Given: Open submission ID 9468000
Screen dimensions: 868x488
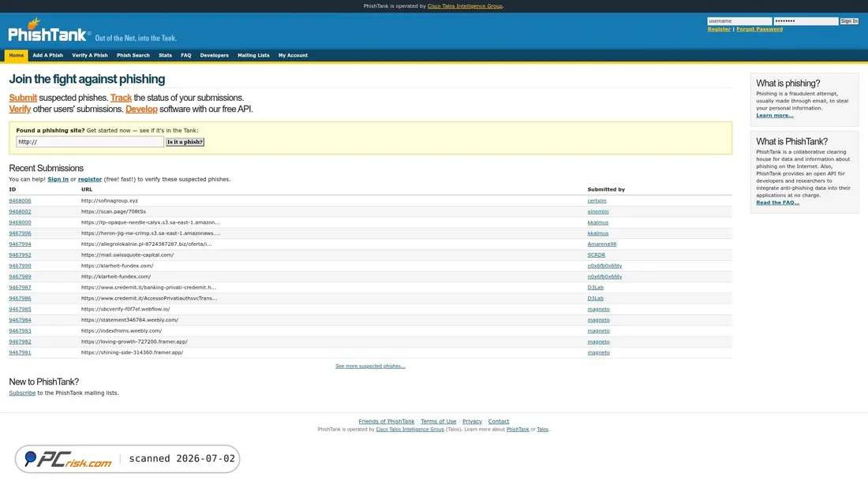Looking at the screenshot, I should pyautogui.click(x=20, y=222).
